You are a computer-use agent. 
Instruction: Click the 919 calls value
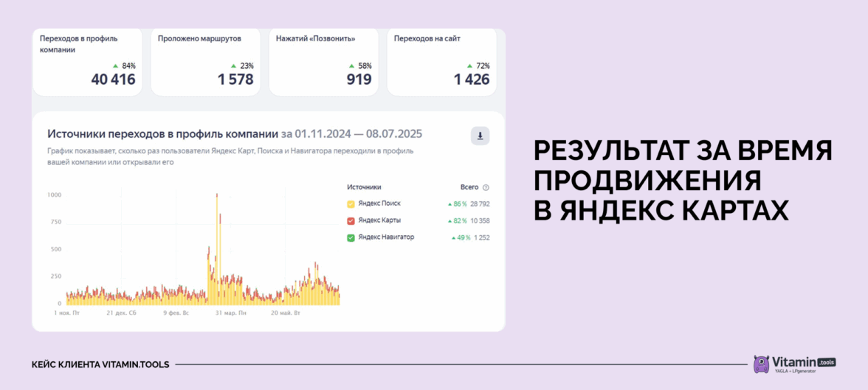(x=359, y=80)
